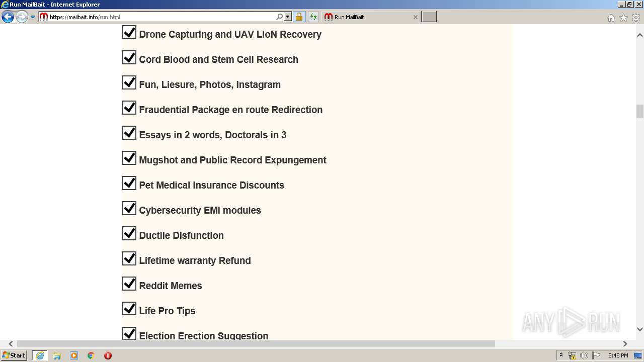Select the Run MailBait tab
The image size is (644, 362).
(370, 17)
